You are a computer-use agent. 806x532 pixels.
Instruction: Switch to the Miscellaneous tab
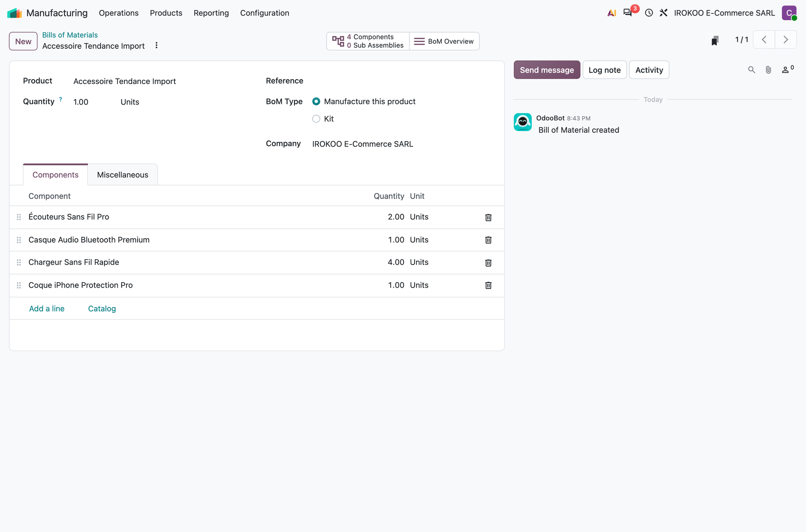pyautogui.click(x=123, y=175)
